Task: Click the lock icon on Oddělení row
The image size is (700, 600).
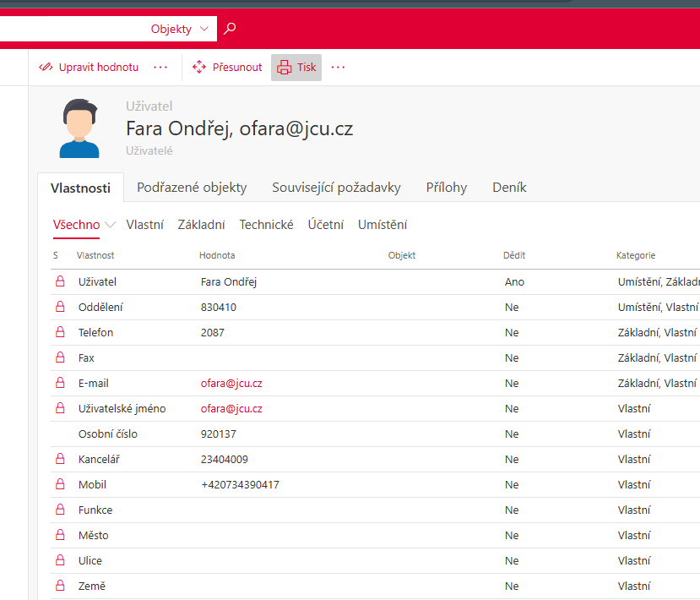Action: pyautogui.click(x=59, y=308)
